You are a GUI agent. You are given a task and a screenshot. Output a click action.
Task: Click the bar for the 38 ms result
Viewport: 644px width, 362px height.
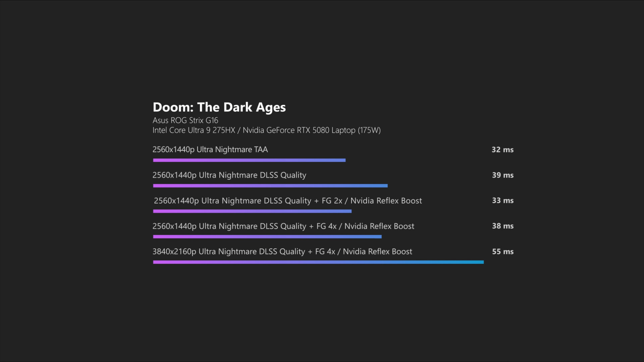pos(267,237)
